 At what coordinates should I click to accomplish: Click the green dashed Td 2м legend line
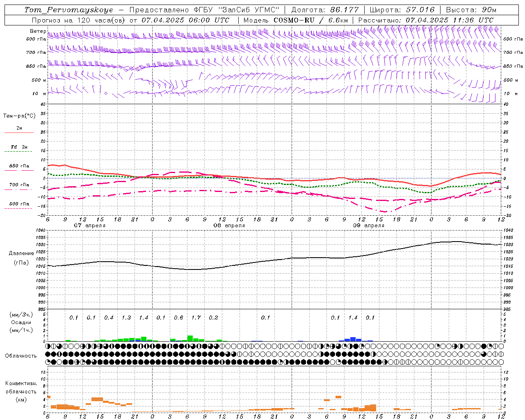[19, 152]
